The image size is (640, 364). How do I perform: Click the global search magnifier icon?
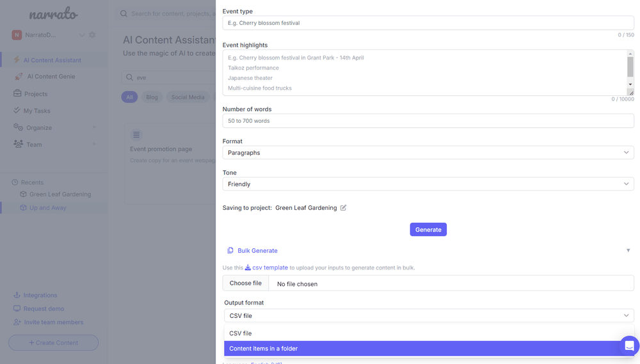tap(124, 13)
